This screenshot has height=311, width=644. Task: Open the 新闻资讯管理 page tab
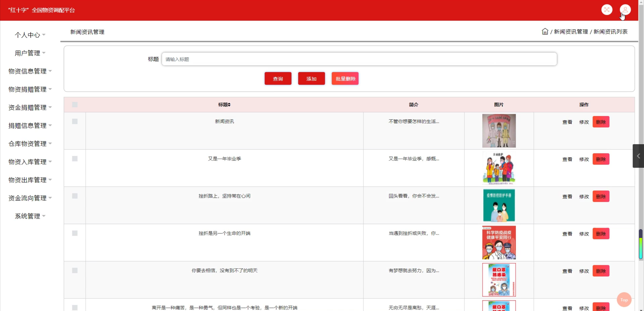pos(87,32)
